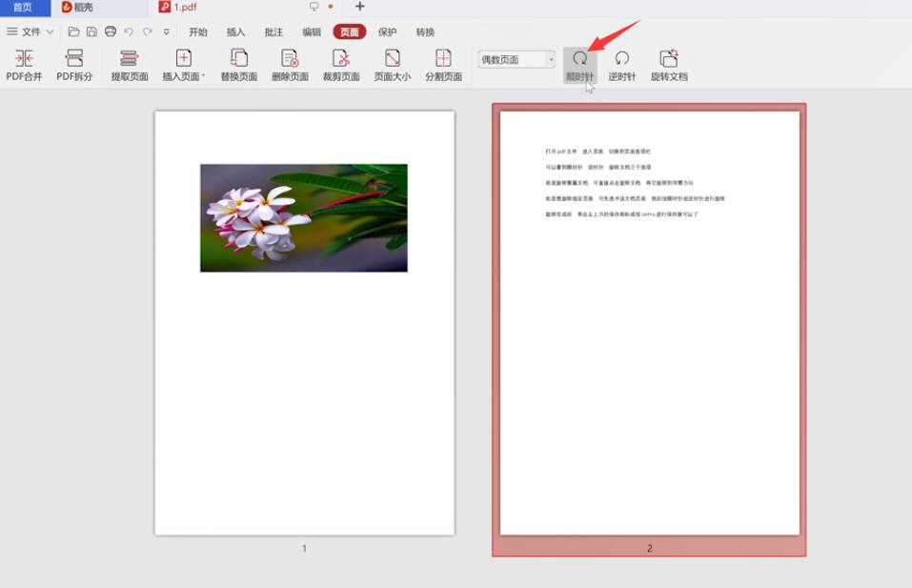Open the 文件 file menu

[x=30, y=31]
